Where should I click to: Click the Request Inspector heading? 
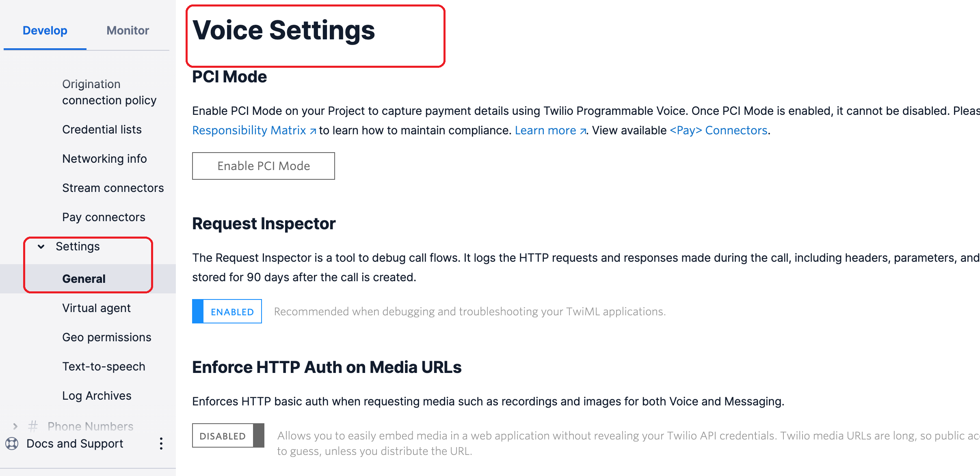point(264,224)
